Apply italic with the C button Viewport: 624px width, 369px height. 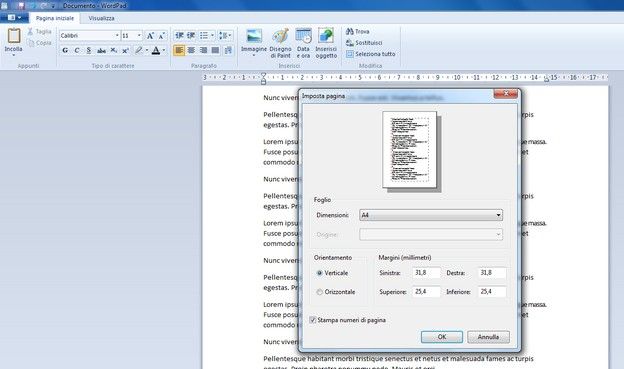pos(77,50)
